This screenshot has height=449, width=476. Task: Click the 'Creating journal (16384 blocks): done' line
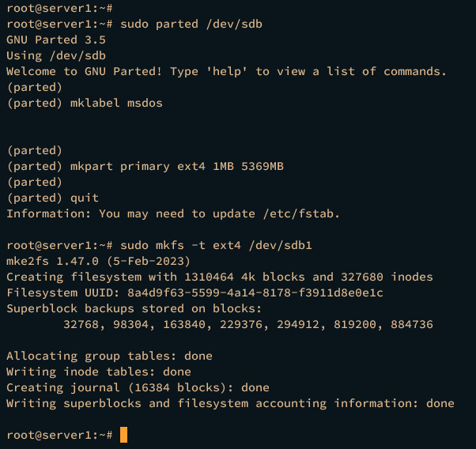click(x=138, y=387)
